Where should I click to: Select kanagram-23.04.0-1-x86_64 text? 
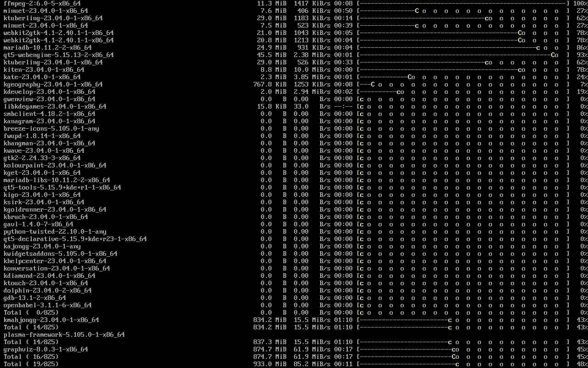[x=49, y=121]
